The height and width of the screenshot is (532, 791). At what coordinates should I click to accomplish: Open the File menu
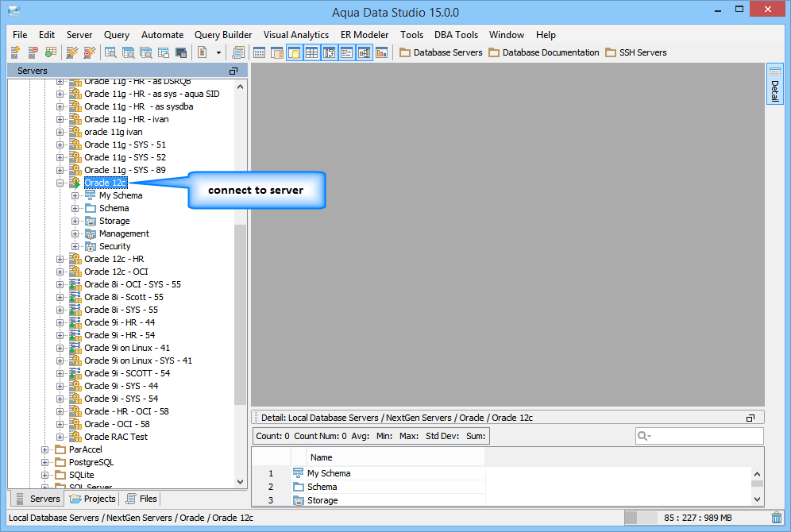pyautogui.click(x=20, y=35)
